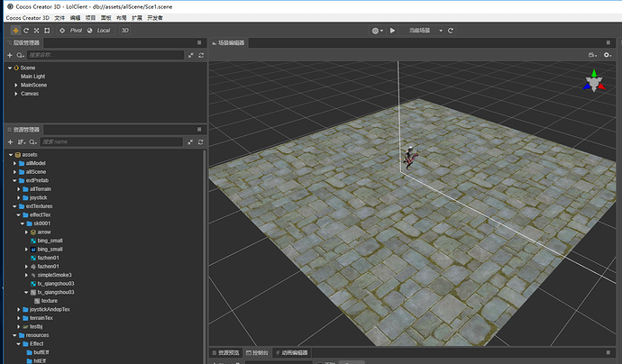Refresh the assets panel
This screenshot has width=622, height=364.
click(201, 142)
